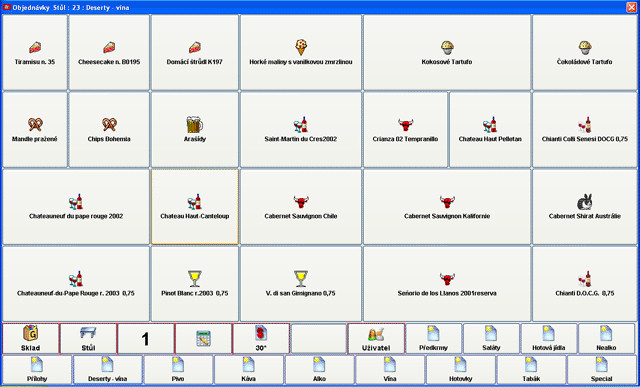Open Nealko drinks category
Screen dimensions: 640x387
coord(607,339)
